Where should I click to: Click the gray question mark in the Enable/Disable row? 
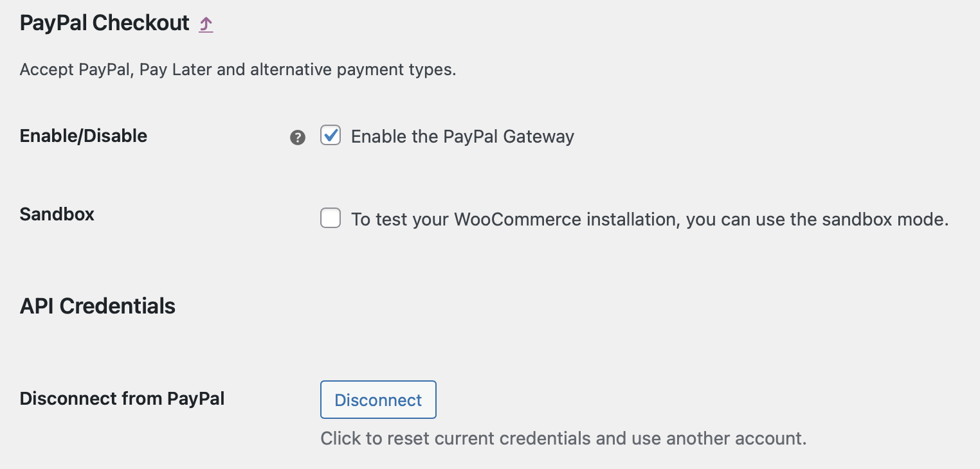point(297,136)
